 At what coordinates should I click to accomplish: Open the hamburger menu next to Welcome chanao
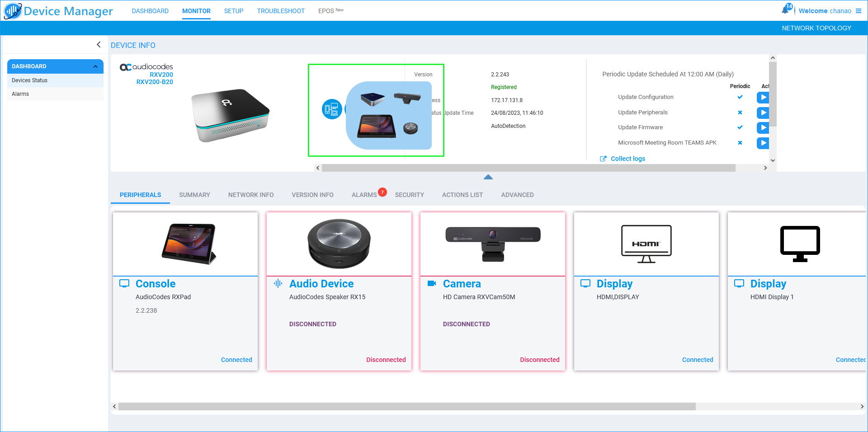859,11
